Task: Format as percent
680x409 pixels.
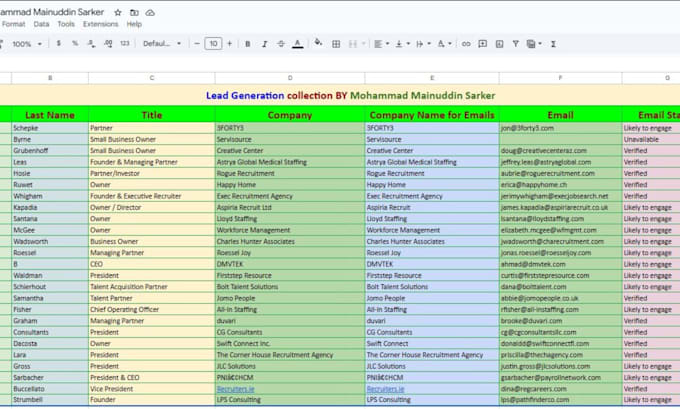Action: [x=75, y=43]
